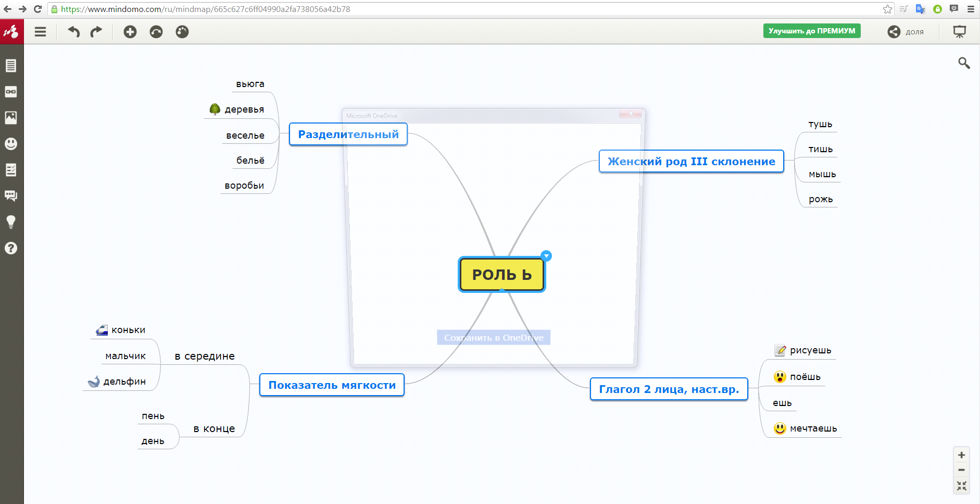980x504 pixels.
Task: Reload the browser page
Action: (x=37, y=9)
